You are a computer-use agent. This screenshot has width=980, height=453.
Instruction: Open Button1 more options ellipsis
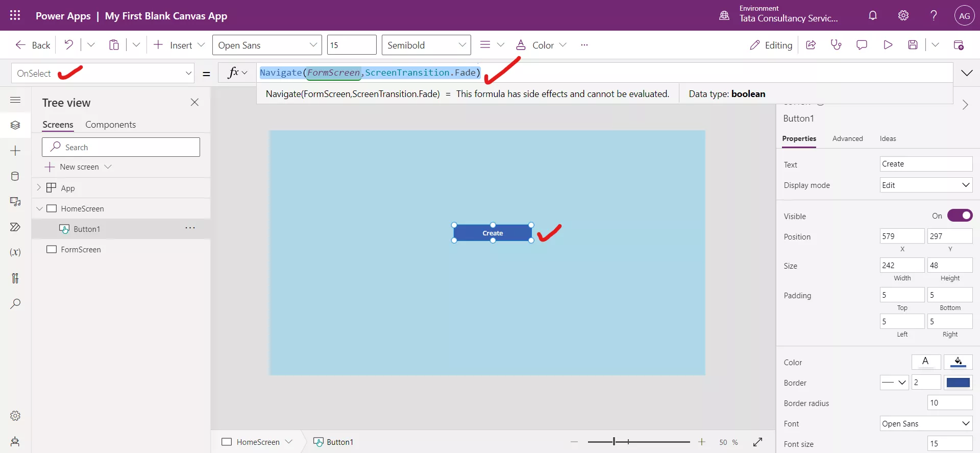click(190, 228)
